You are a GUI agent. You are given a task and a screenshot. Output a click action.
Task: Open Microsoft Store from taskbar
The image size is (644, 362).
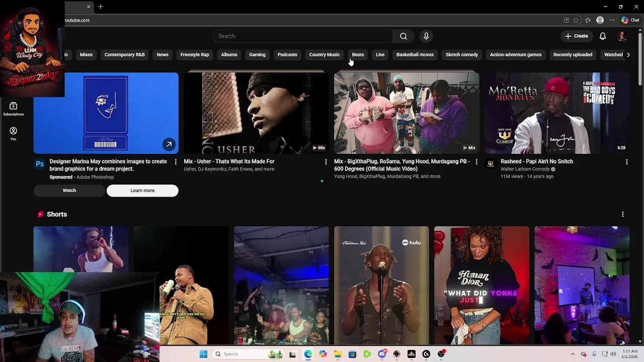tap(352, 354)
